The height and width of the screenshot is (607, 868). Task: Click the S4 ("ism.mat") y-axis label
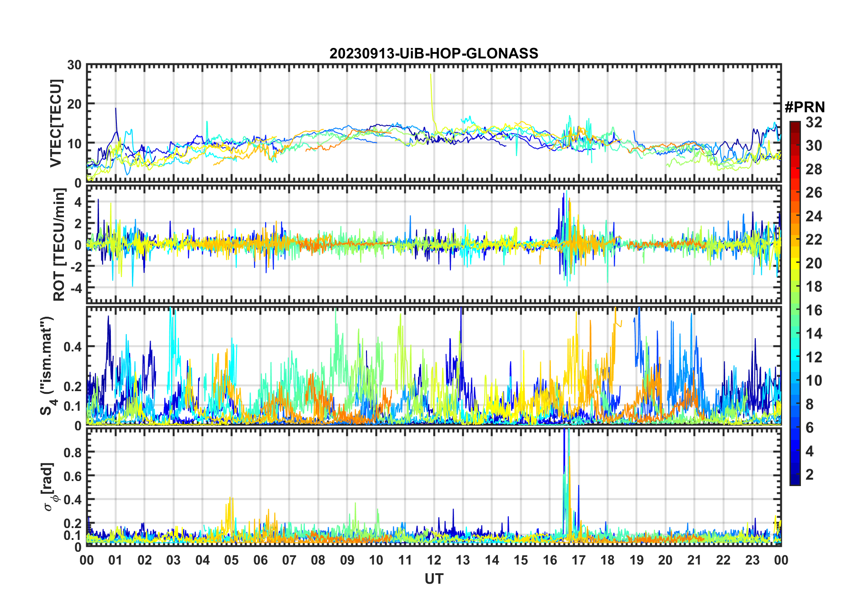pyautogui.click(x=47, y=366)
